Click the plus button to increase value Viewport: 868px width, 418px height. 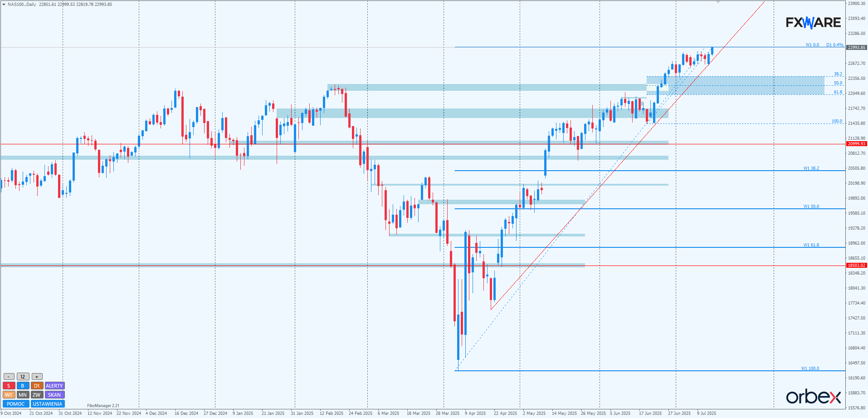37,377
